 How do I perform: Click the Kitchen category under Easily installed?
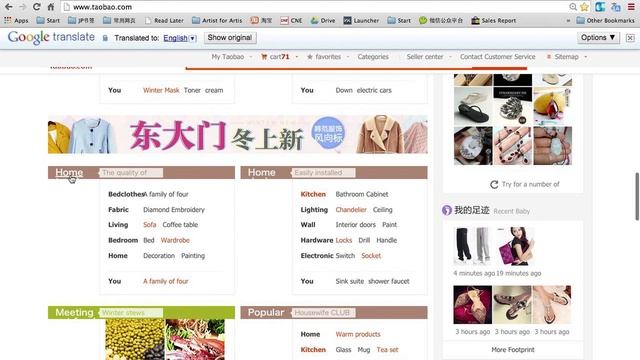[313, 194]
